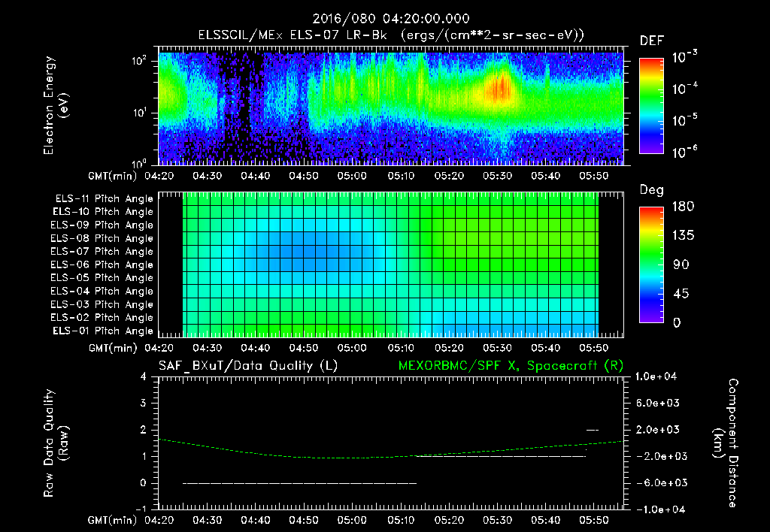The image size is (770, 532).
Task: Click the DEF label above color bar
Action: [652, 41]
